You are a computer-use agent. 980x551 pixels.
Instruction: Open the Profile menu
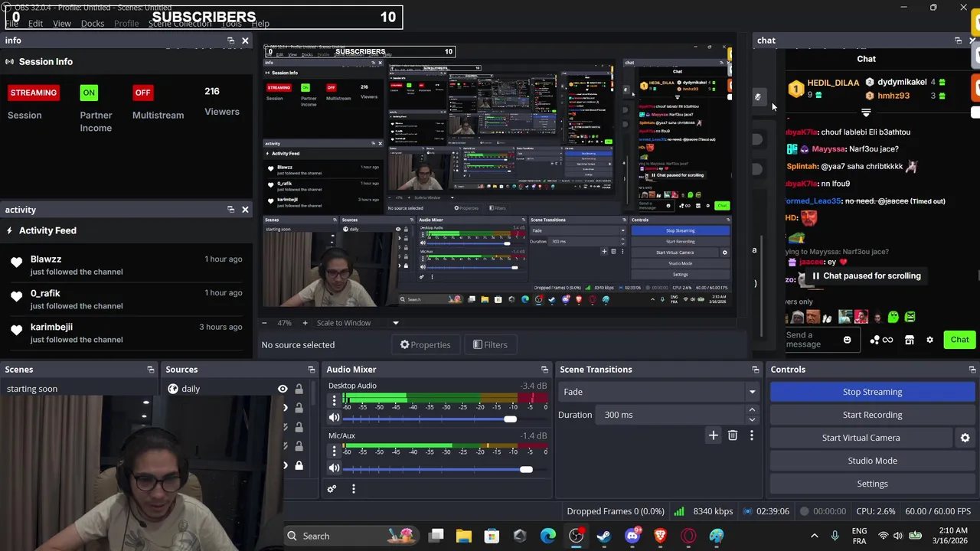coord(126,24)
